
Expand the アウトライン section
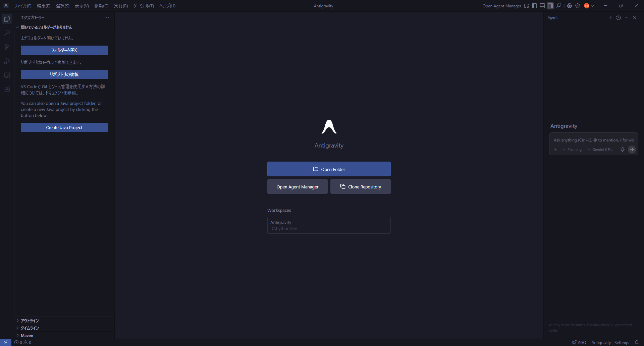[x=64, y=321]
